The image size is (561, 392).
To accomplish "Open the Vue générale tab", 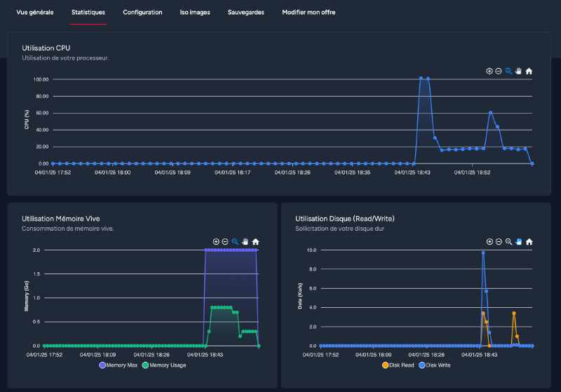I will pyautogui.click(x=35, y=13).
